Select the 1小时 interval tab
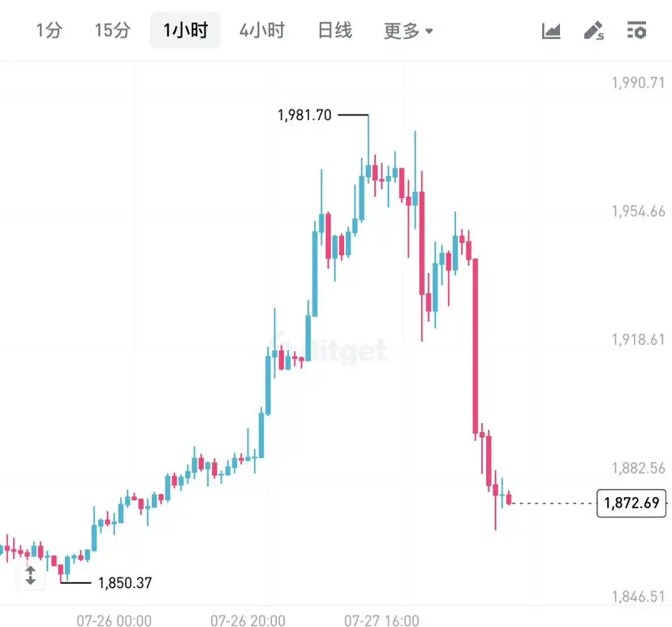The width and height of the screenshot is (672, 627). (x=186, y=30)
